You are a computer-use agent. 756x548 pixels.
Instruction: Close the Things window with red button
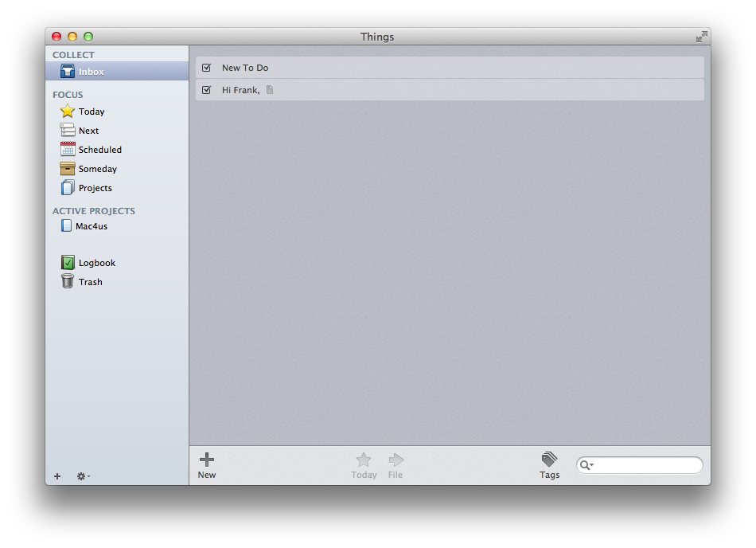click(x=57, y=37)
